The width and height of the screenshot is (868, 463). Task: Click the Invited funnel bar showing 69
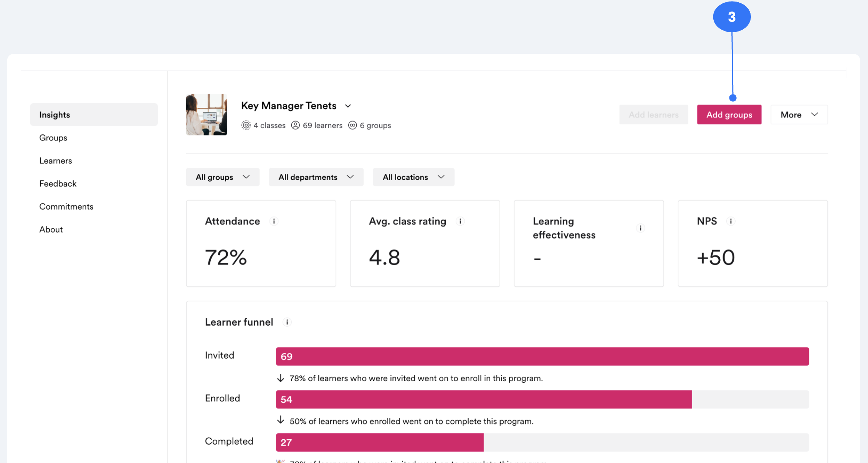pyautogui.click(x=542, y=356)
